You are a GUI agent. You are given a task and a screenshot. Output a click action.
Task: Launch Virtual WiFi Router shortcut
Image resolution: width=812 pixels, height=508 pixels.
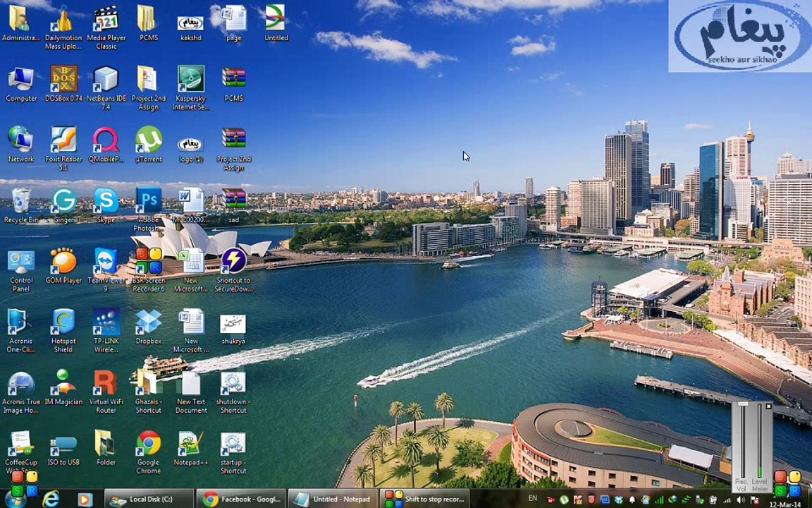pyautogui.click(x=106, y=392)
